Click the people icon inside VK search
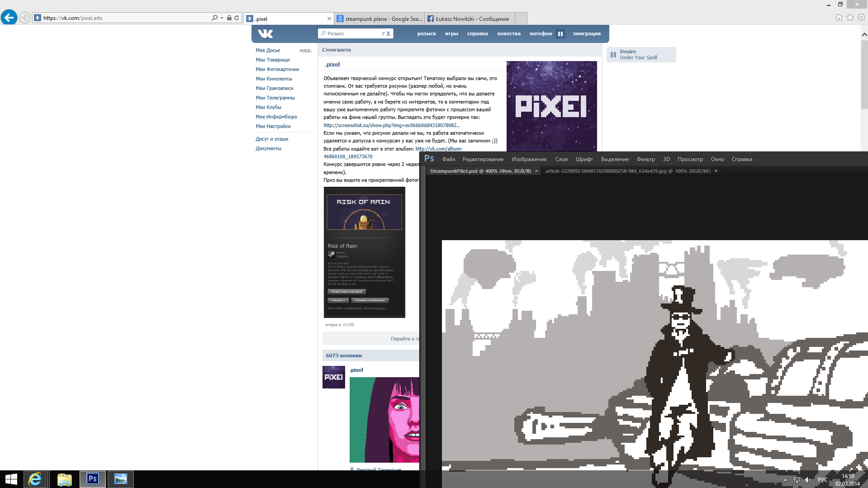Viewport: 868px width, 488px height. (388, 33)
